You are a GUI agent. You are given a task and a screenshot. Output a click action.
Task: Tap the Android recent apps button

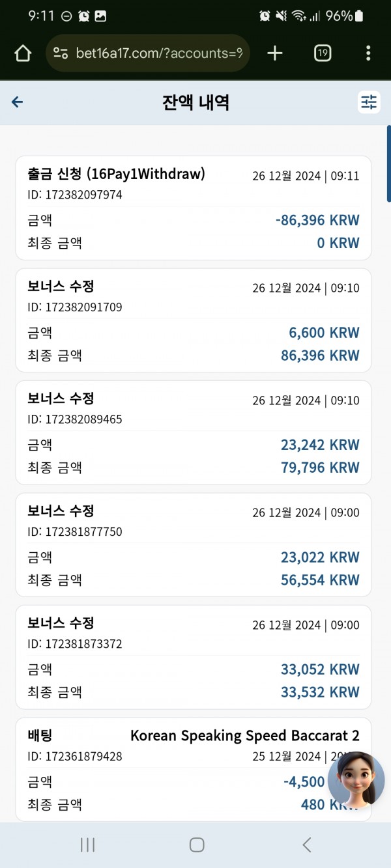click(87, 845)
